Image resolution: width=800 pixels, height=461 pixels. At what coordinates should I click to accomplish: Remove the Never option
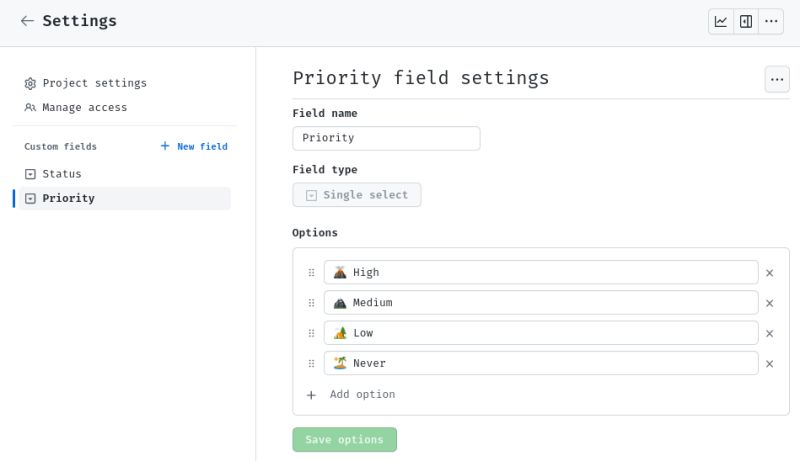point(770,364)
